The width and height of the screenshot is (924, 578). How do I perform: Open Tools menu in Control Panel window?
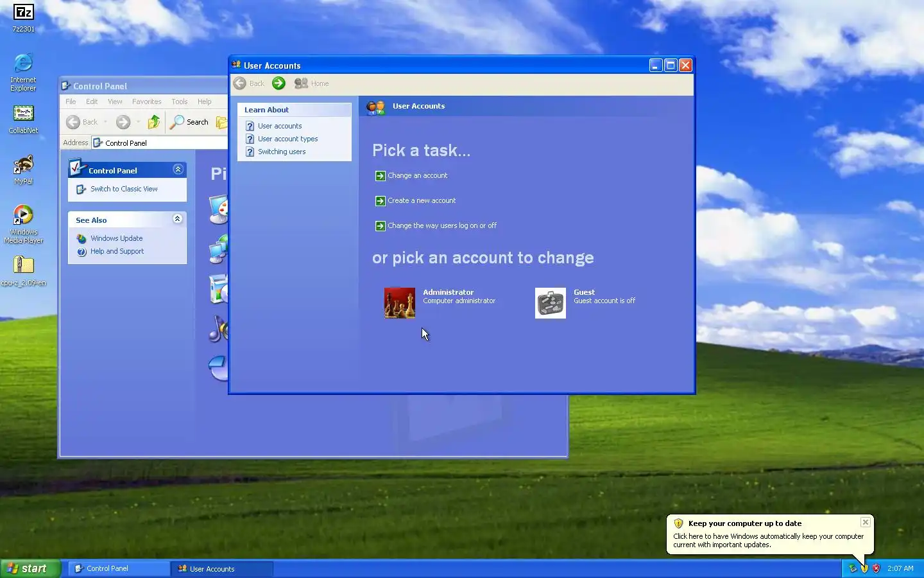tap(179, 101)
